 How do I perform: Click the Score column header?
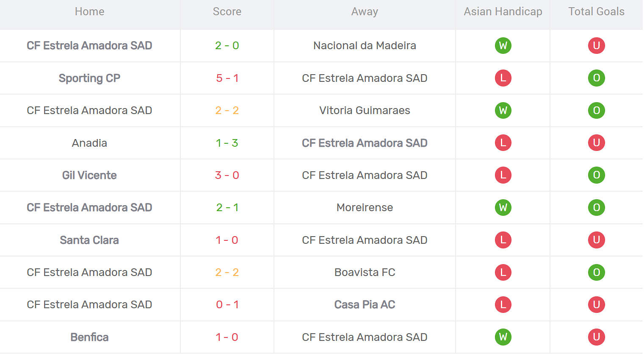tap(227, 11)
